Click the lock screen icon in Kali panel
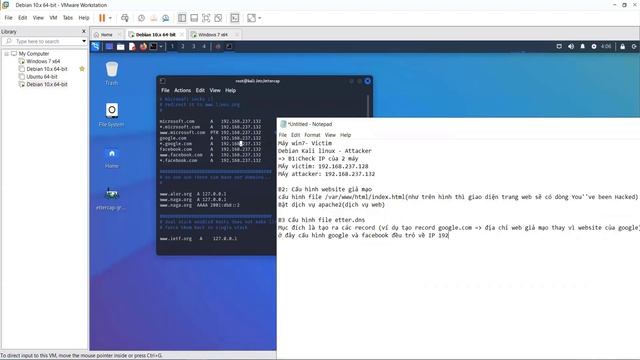Image resolution: width=640 pixels, height=360 pixels. pos(622,47)
